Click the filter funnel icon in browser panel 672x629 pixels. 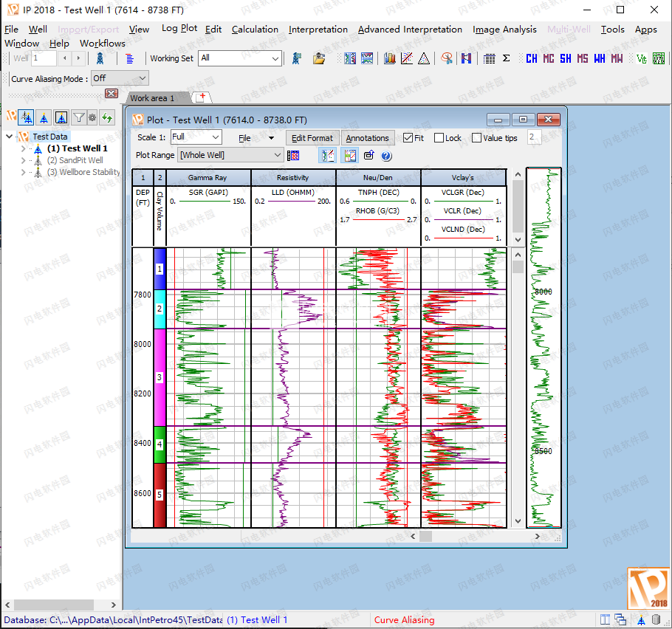[79, 117]
